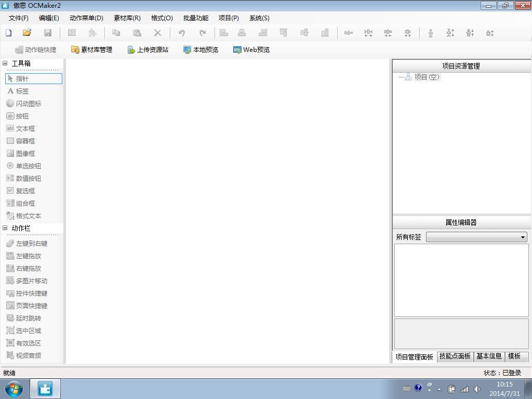Click the 动作链快捷 button

(x=36, y=50)
